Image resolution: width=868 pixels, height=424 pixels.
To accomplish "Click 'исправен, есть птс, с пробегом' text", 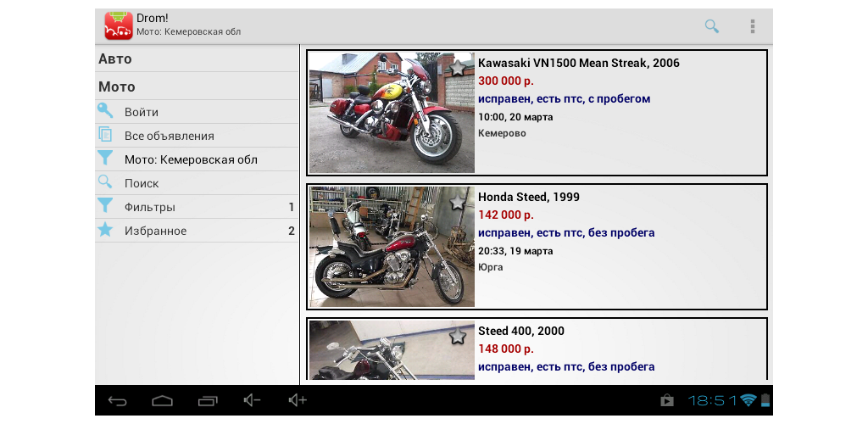I will (x=564, y=99).
